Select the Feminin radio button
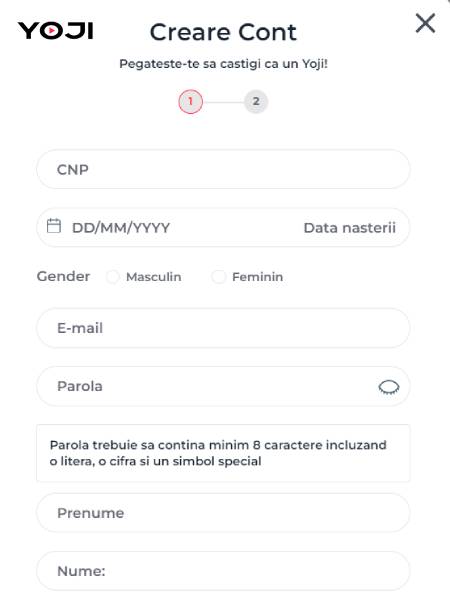The width and height of the screenshot is (450, 600). coord(219,276)
